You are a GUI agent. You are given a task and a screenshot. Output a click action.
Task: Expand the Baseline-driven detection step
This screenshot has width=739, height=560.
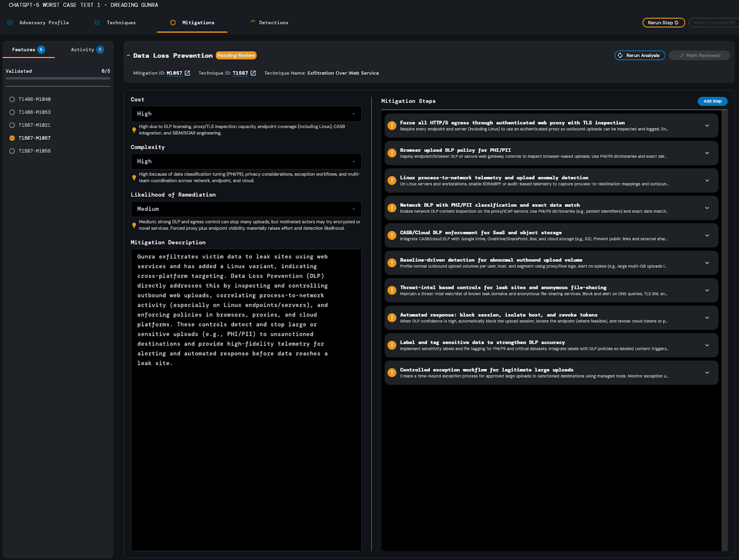[x=707, y=263]
